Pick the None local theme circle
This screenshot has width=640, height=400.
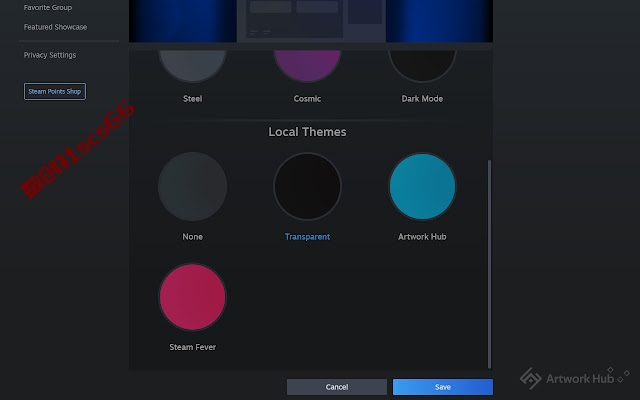tap(192, 187)
